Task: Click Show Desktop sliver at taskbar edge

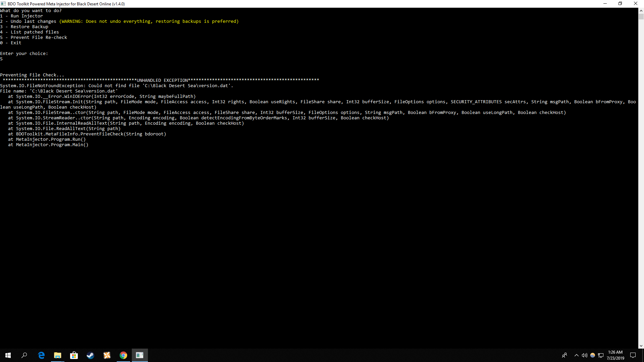Action: click(x=643, y=355)
